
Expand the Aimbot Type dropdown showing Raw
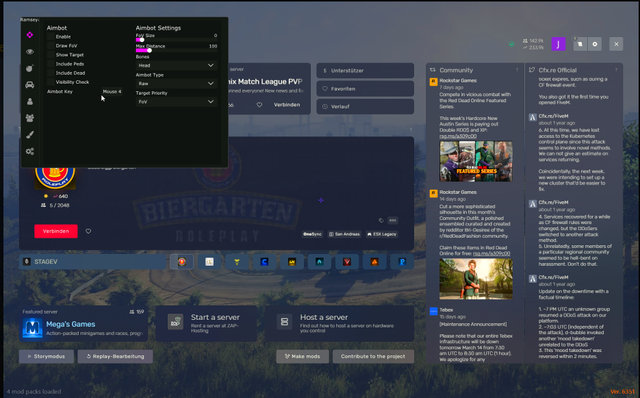[176, 83]
